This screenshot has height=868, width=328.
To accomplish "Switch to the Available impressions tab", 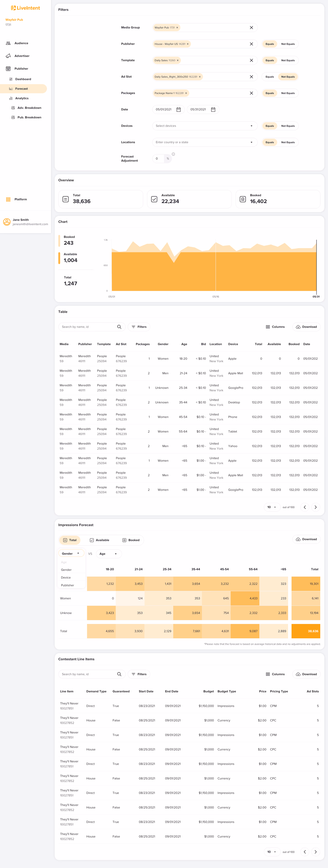I will point(99,540).
